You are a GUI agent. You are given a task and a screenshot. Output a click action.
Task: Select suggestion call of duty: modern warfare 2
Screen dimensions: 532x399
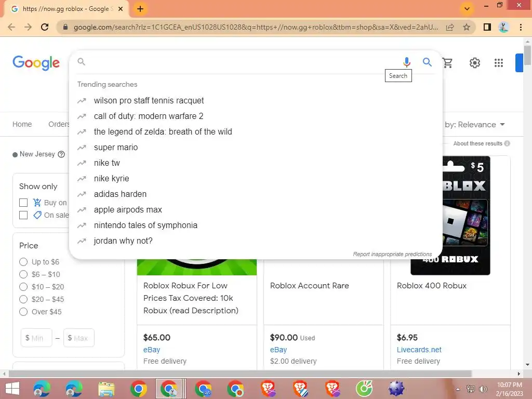(256, 116)
